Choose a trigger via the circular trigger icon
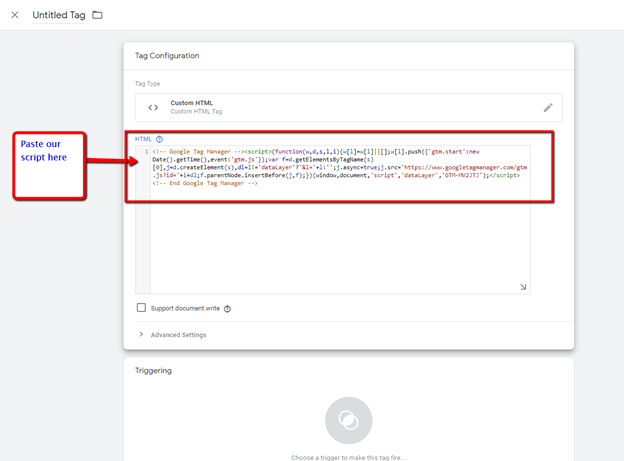This screenshot has width=624, height=461. tap(349, 420)
